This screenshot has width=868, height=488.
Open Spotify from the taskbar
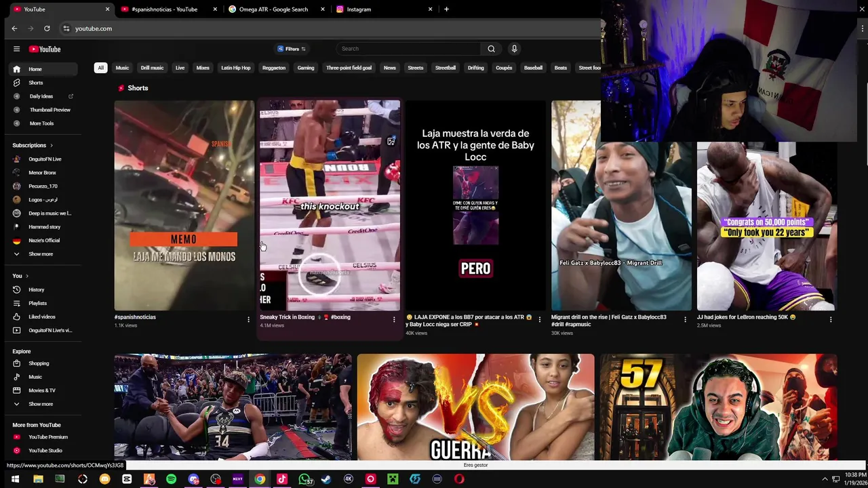click(171, 479)
